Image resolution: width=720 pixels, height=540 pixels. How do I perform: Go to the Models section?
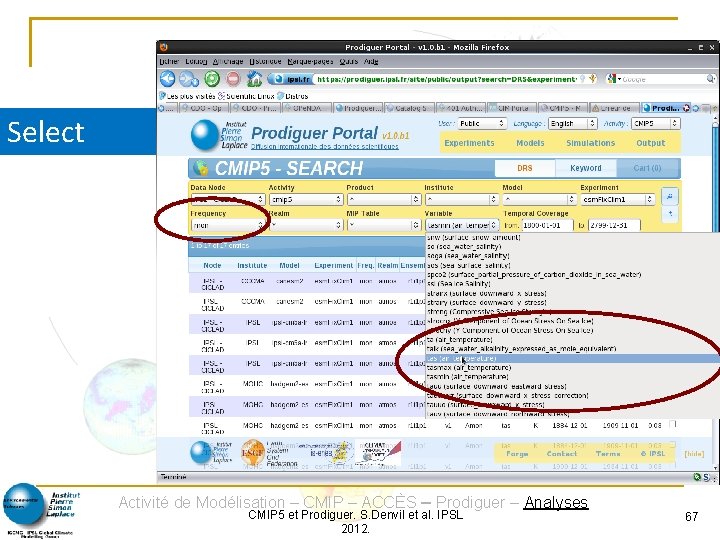tap(530, 143)
